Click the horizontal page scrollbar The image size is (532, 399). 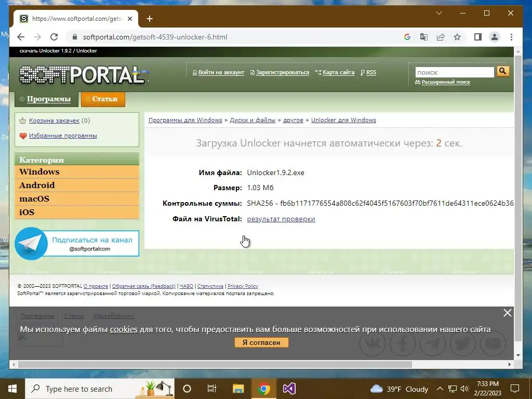tap(215, 364)
